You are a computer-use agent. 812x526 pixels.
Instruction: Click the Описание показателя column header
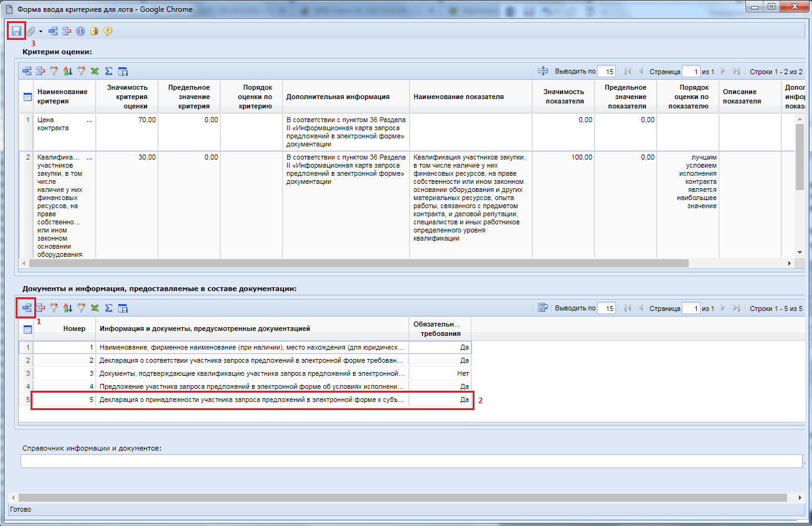coord(750,97)
